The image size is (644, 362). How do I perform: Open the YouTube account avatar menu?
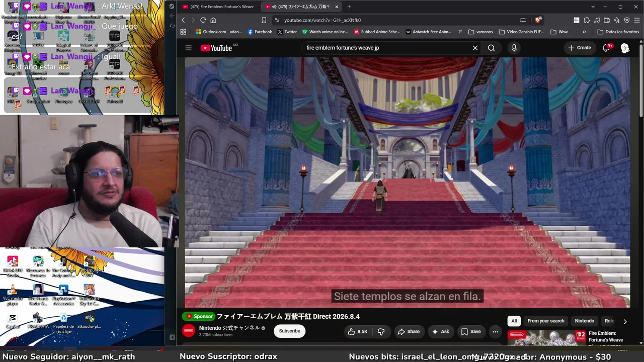[x=625, y=48]
